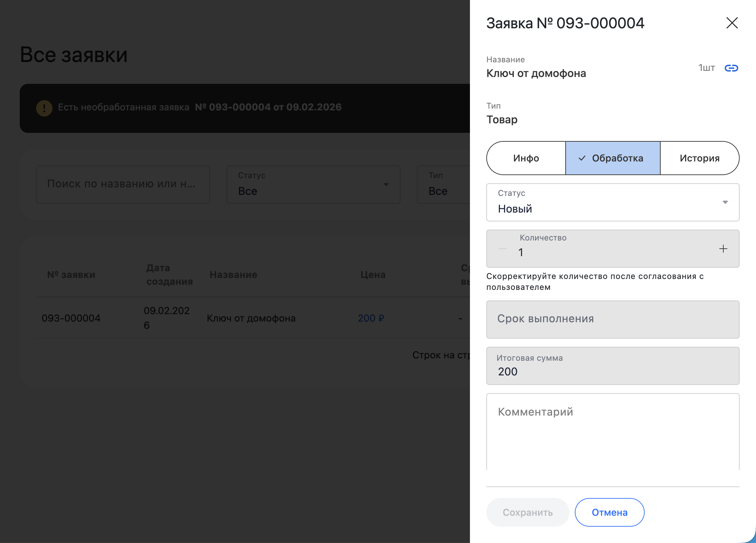
Task: Click the Итоговая сумма field
Action: 612,366
